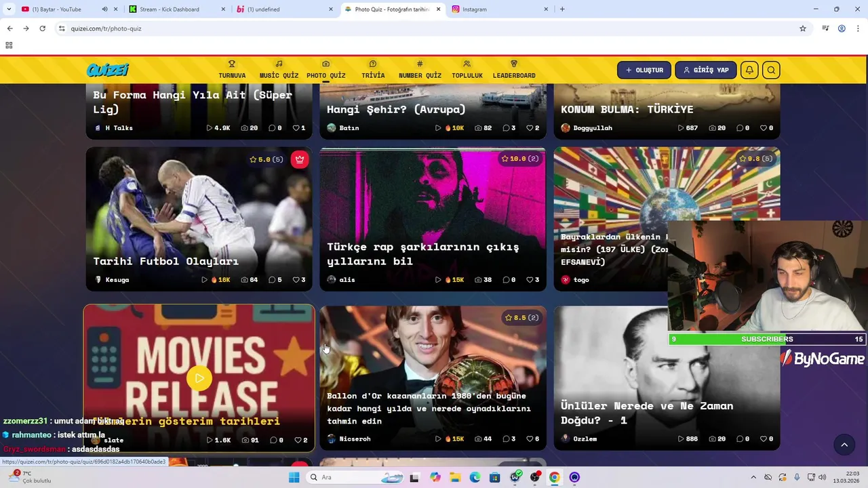
Task: Open author Niceroh profile
Action: [349, 439]
